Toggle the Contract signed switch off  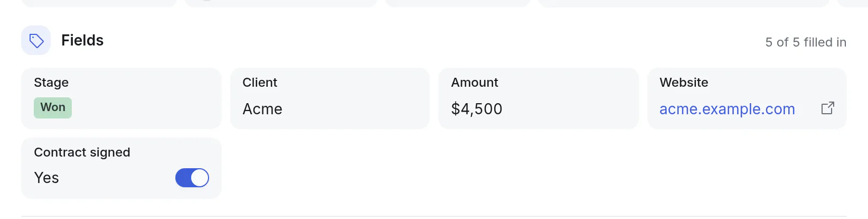pos(192,178)
